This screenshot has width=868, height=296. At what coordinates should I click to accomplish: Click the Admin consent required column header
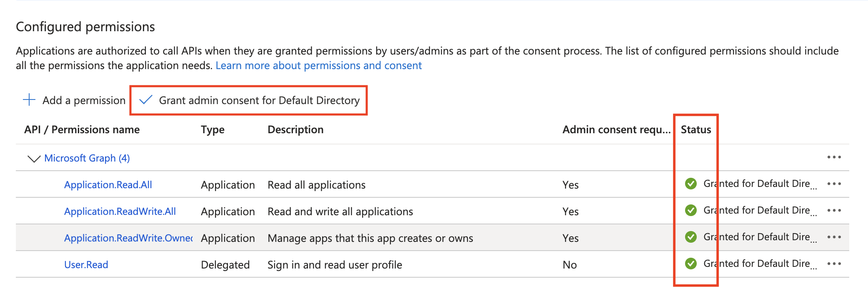pyautogui.click(x=616, y=129)
